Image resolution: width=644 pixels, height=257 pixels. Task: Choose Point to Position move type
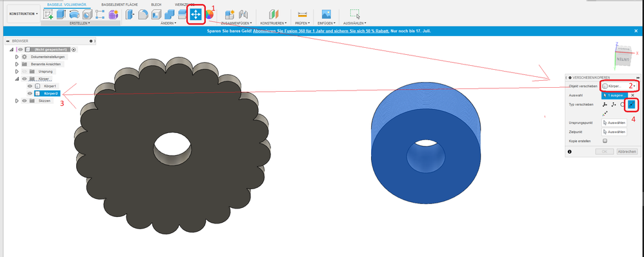(x=605, y=114)
